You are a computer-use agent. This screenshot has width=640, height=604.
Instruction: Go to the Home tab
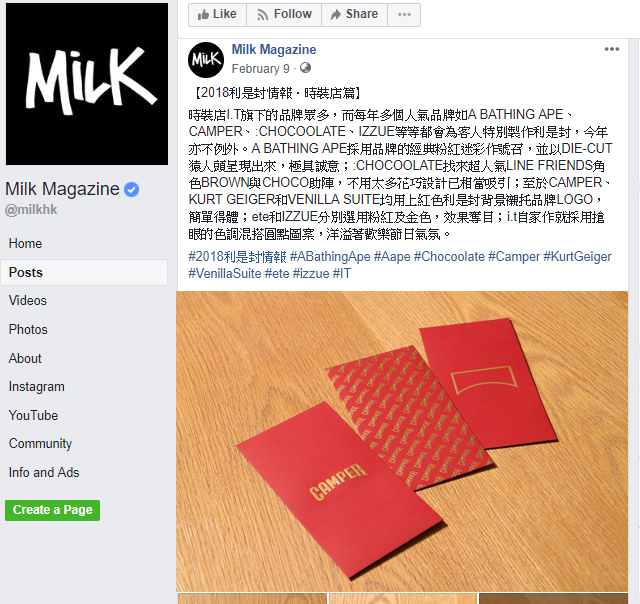pos(25,244)
